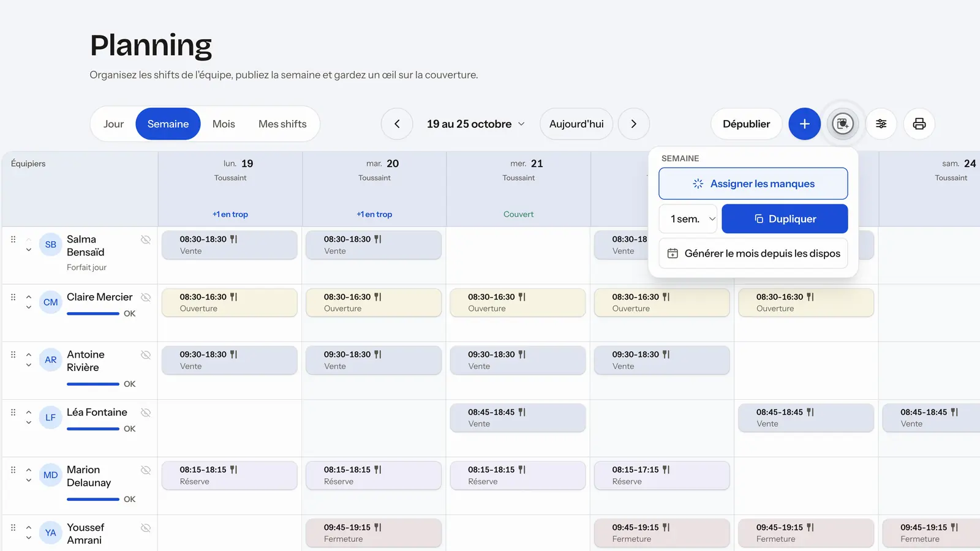Move Salma Bensaïd down with the chevron

pyautogui.click(x=29, y=250)
